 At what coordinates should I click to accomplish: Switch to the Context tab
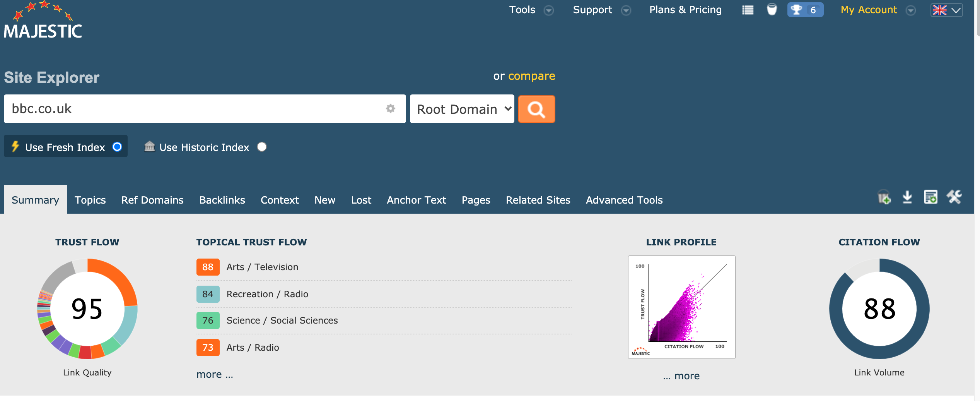coord(280,200)
